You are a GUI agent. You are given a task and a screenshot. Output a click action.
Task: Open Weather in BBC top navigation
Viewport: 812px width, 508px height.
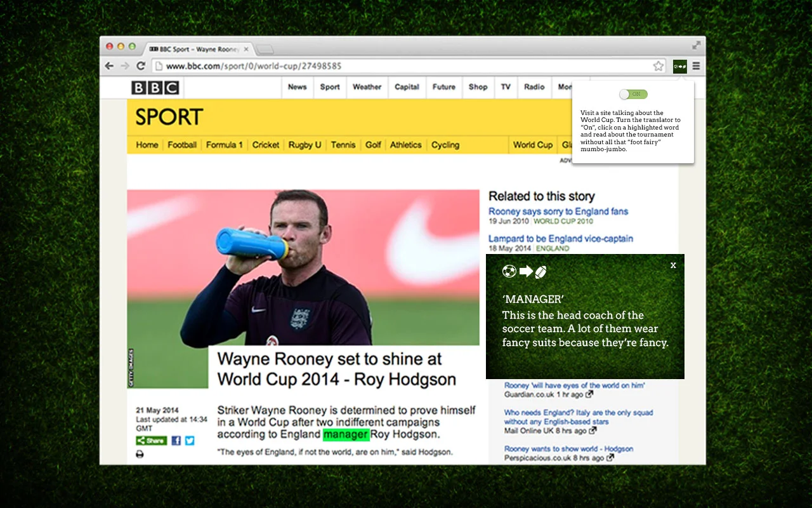367,87
